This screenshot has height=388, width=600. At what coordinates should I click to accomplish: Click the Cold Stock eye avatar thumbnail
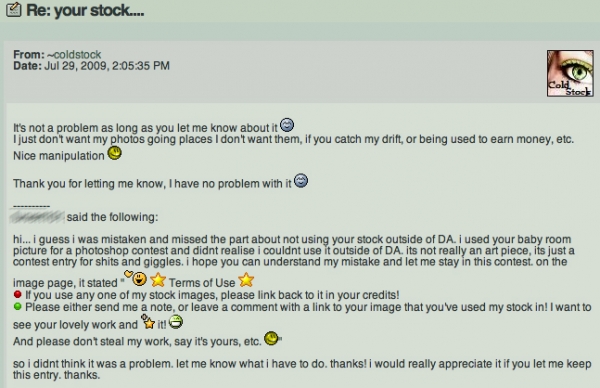(x=570, y=73)
